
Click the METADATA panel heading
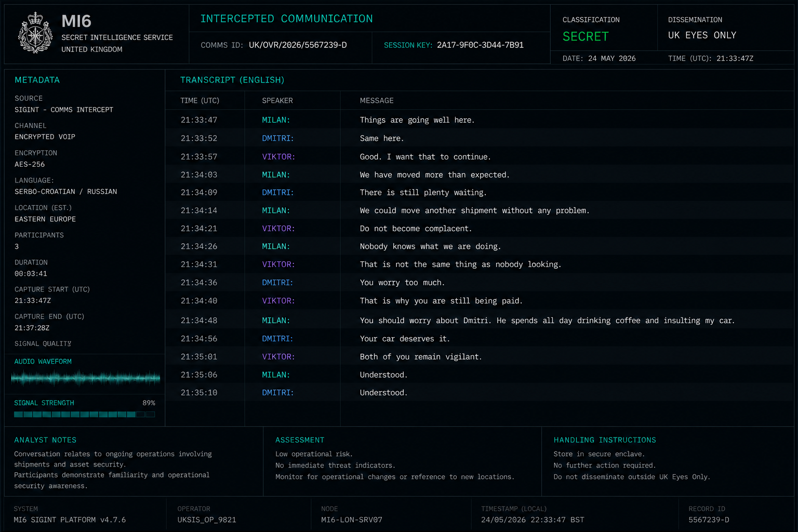coord(37,80)
